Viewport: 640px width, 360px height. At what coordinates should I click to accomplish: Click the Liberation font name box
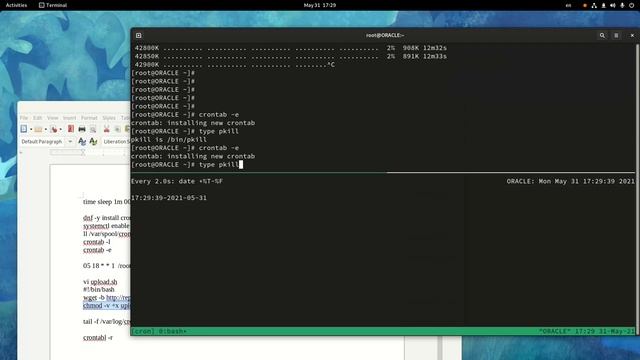pos(116,142)
